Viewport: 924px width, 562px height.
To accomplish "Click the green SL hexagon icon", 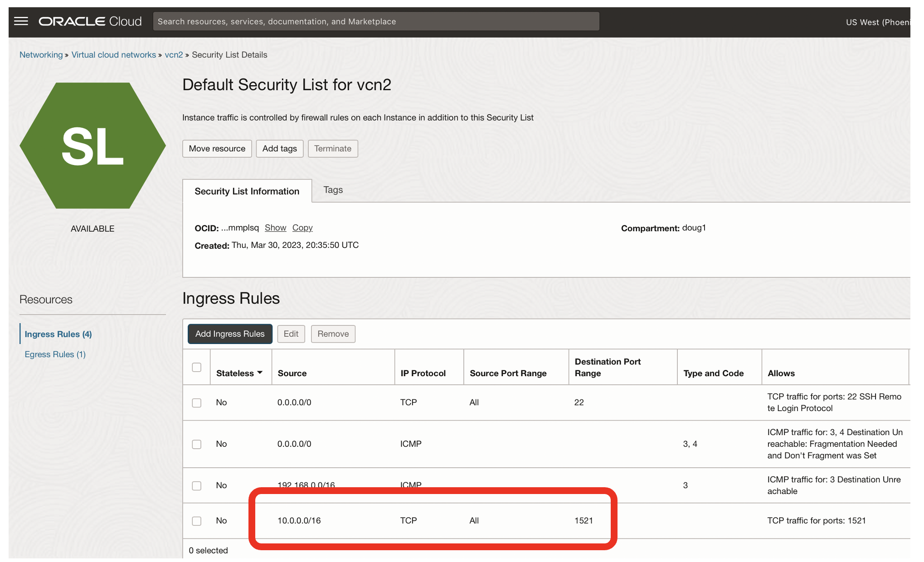I will (92, 145).
